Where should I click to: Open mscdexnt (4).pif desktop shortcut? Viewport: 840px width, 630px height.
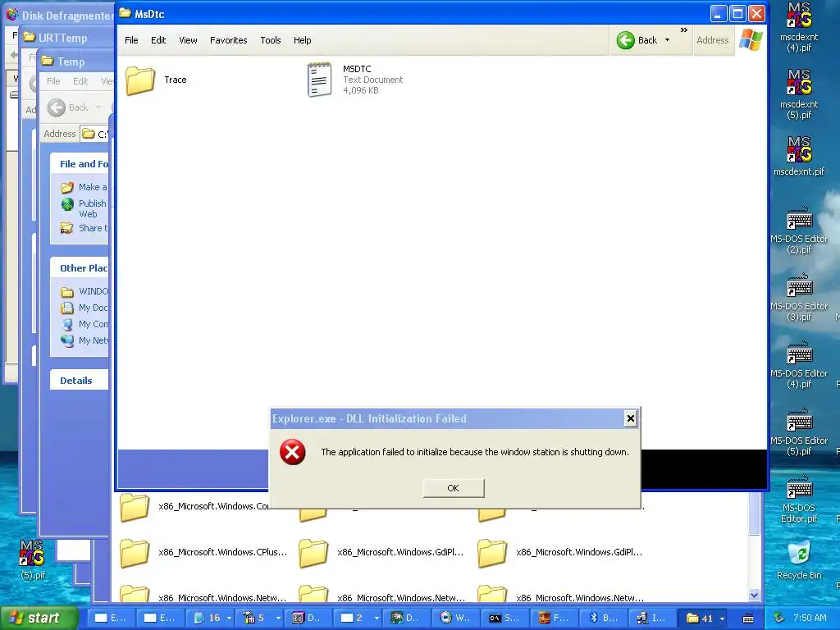799,27
